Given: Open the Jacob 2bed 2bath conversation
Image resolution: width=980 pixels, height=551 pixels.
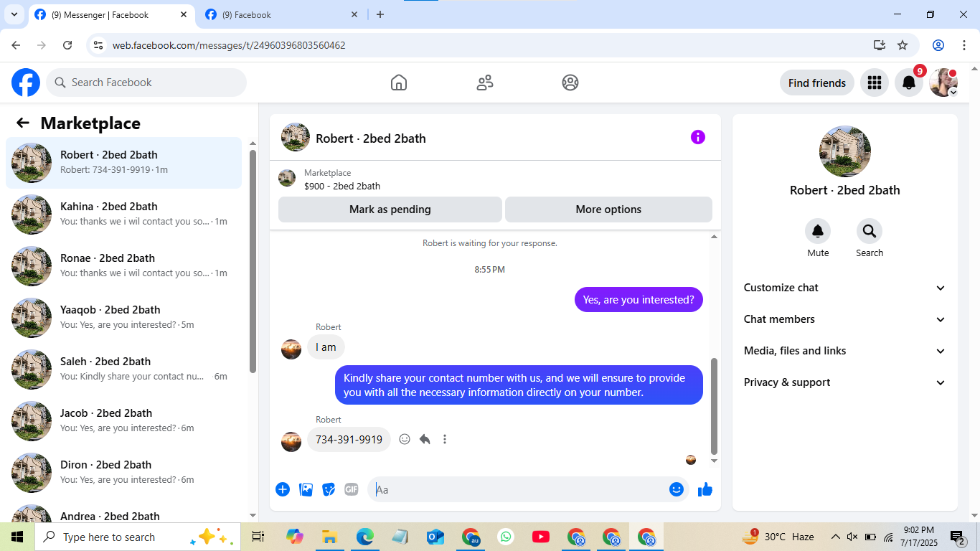Looking at the screenshot, I should (124, 421).
